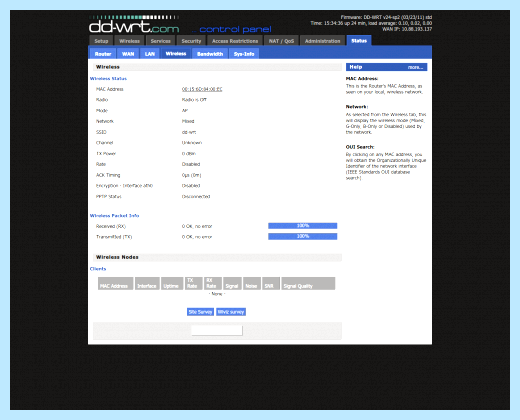Open the Wireless main tab beside Setup
This screenshot has width=520, height=420.
(x=129, y=41)
